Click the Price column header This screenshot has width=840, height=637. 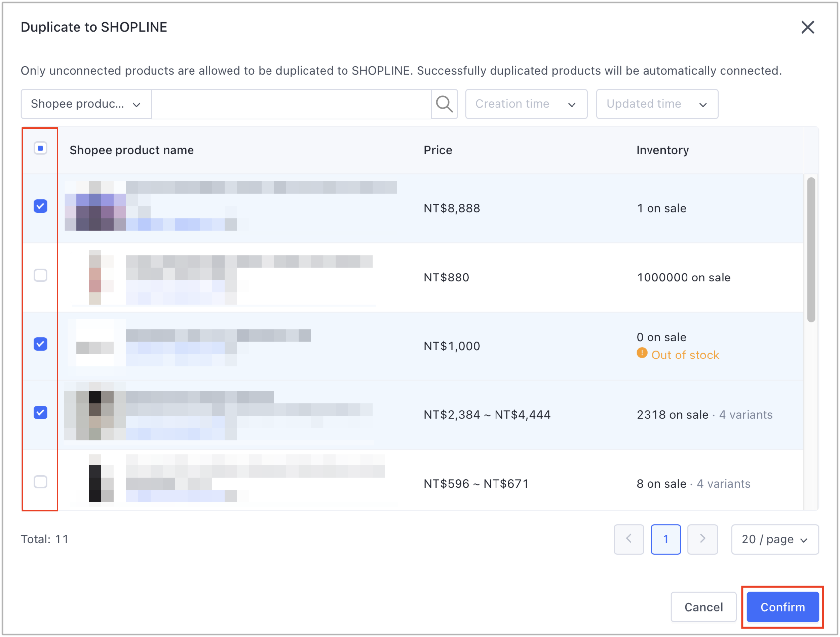pyautogui.click(x=438, y=150)
